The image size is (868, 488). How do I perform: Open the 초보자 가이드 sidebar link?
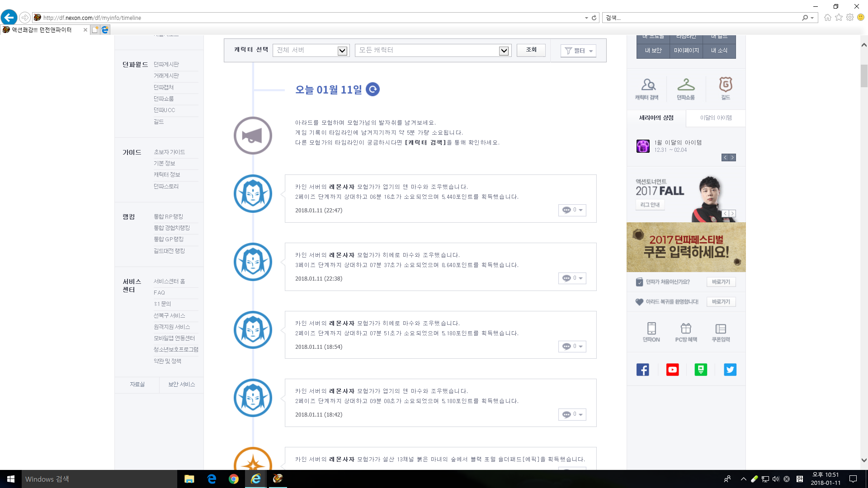(x=169, y=152)
